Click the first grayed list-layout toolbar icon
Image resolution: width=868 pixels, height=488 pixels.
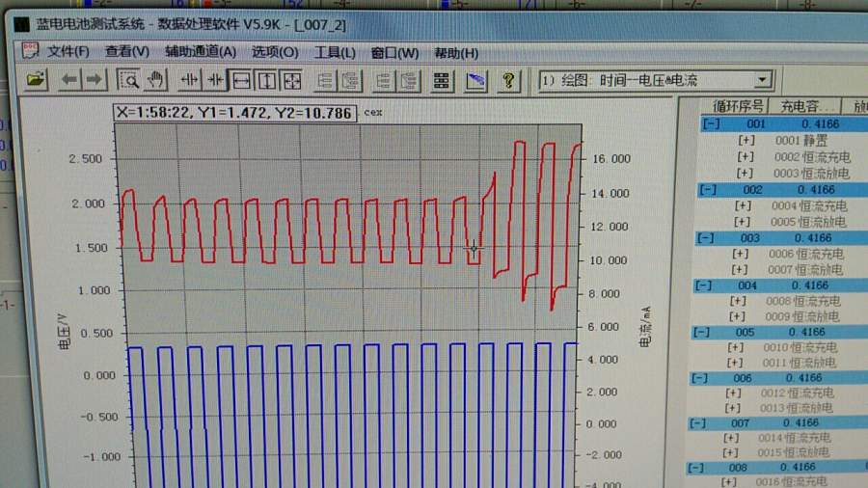(325, 81)
